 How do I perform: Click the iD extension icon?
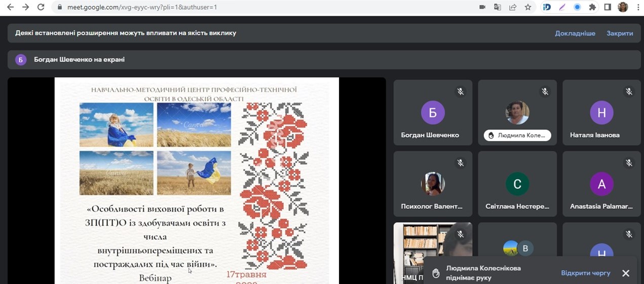(547, 7)
